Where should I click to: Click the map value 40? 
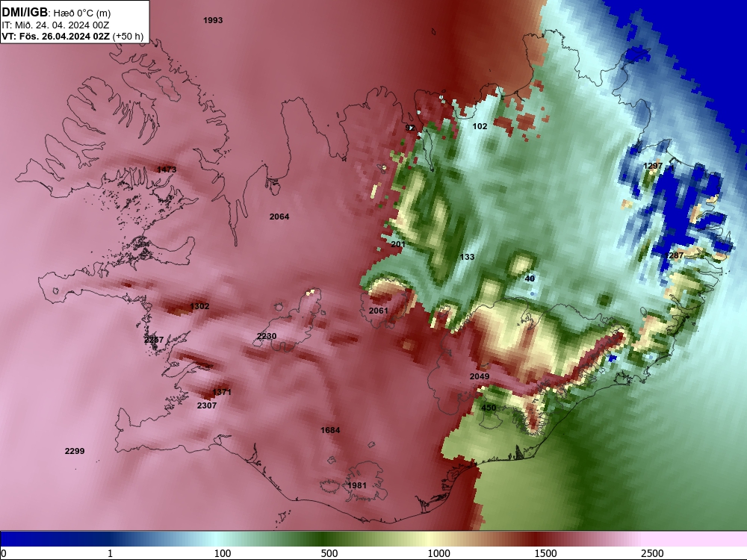coord(530,279)
